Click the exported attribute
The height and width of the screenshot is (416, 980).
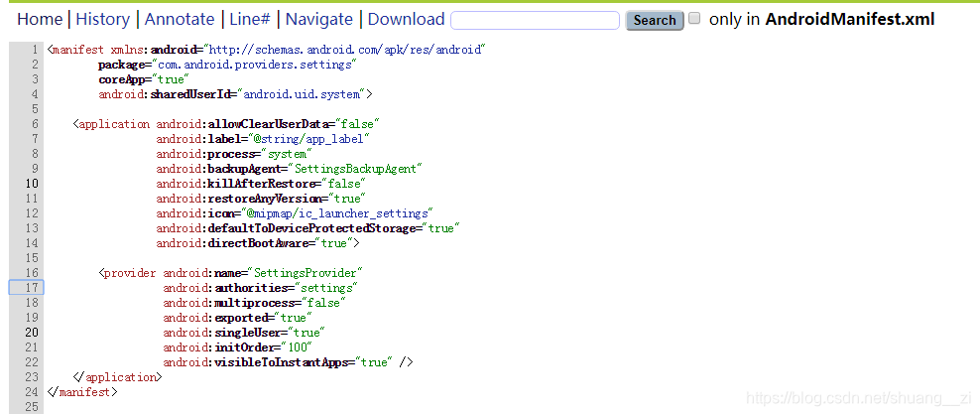coord(241,318)
